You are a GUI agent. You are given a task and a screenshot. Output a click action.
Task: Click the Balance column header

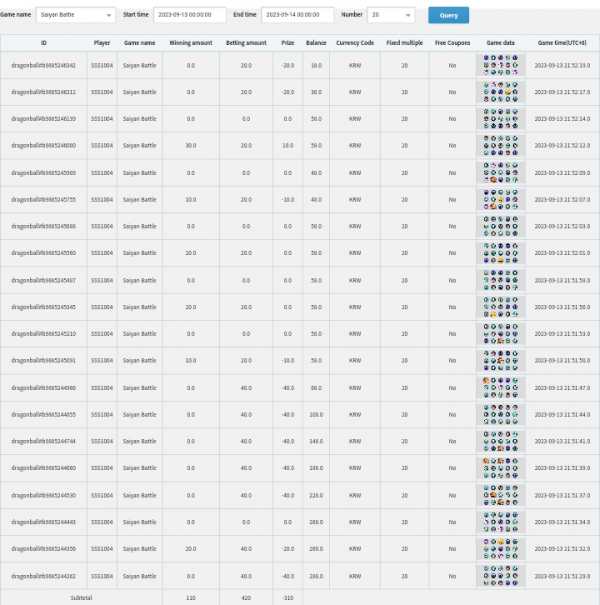point(316,43)
